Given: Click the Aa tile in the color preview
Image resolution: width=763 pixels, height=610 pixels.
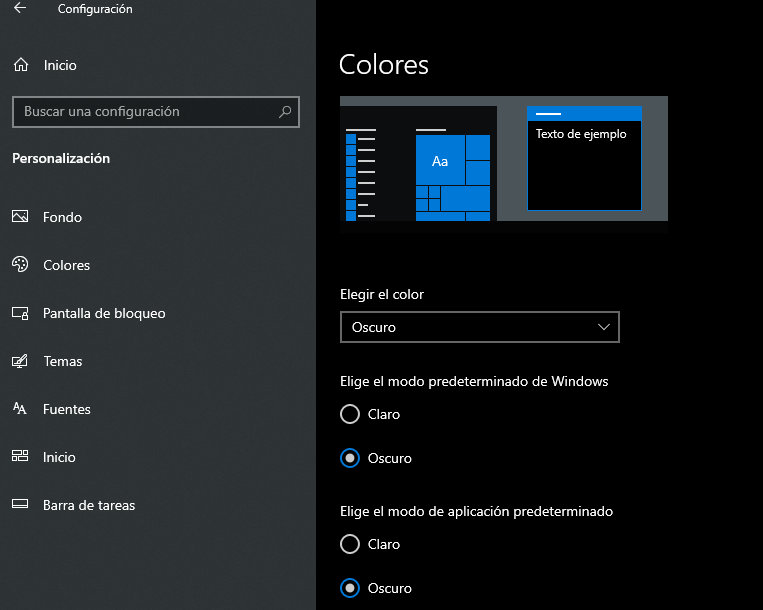Looking at the screenshot, I should [440, 161].
